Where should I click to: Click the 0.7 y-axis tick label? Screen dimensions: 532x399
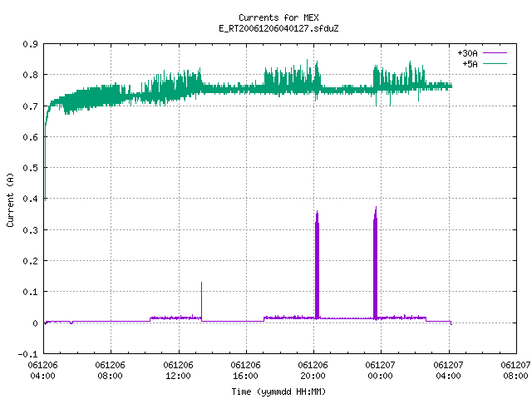tap(30, 106)
